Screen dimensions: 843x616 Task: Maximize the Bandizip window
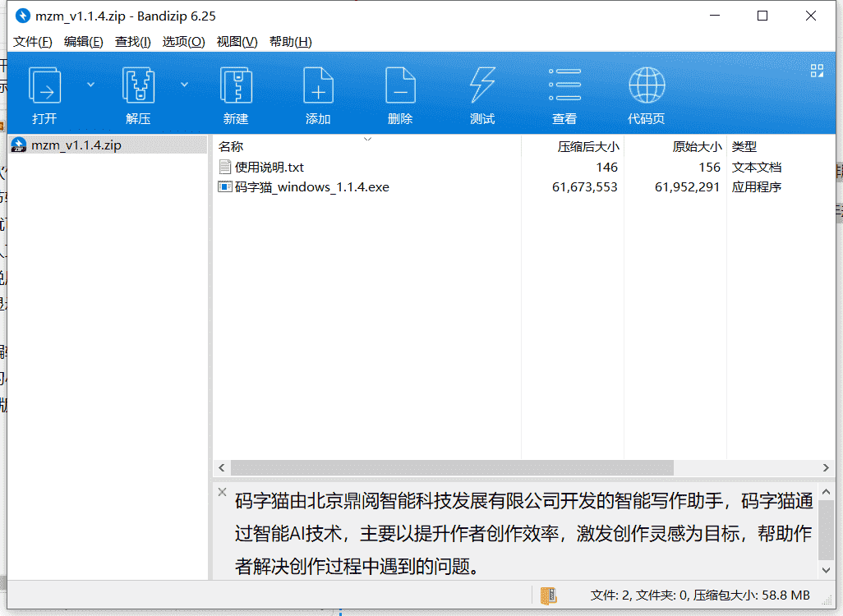click(x=762, y=16)
